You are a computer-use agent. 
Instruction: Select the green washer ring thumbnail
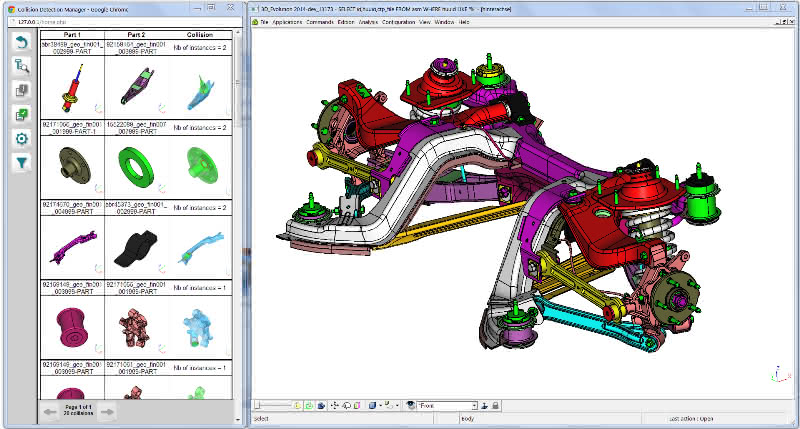[136, 167]
